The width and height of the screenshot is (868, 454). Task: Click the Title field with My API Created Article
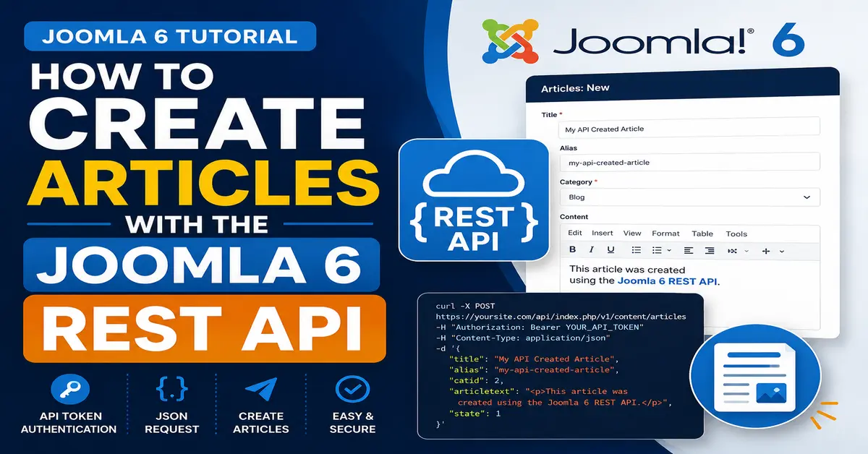point(690,128)
